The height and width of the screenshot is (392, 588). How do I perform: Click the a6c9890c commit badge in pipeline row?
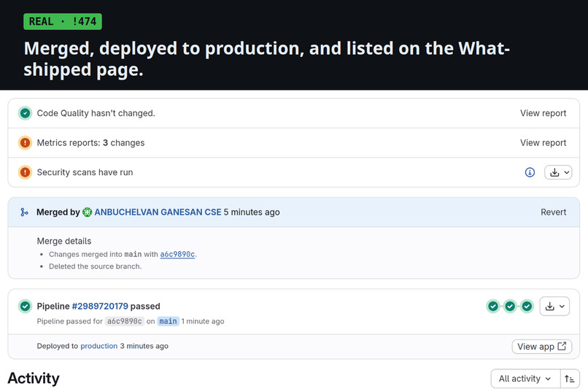pos(125,321)
